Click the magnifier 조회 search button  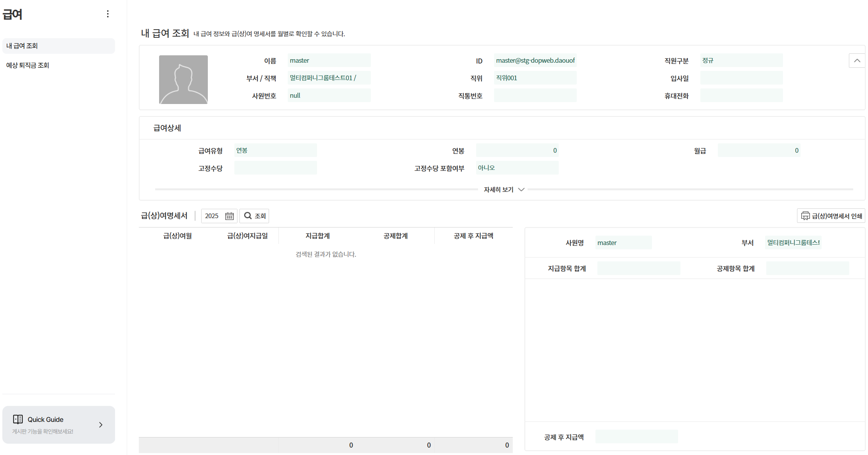(254, 216)
